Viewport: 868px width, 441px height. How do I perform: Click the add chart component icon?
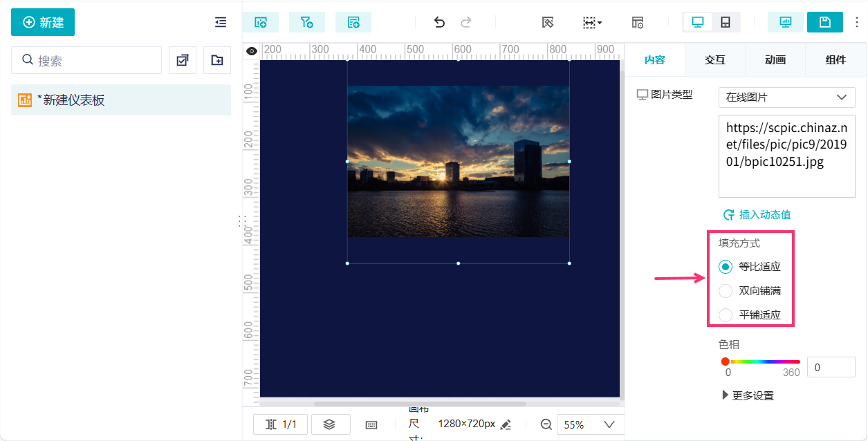point(261,22)
